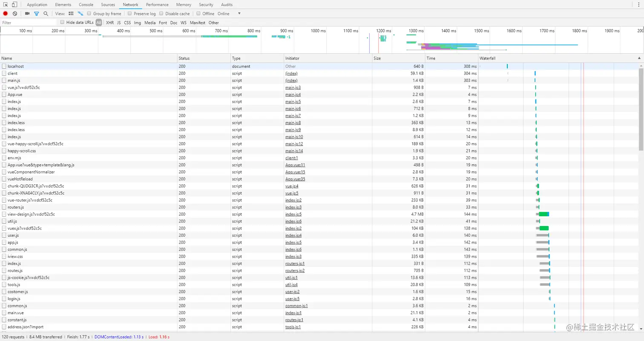Click the throttling dropdown arrow
Image resolution: width=644 pixels, height=341 pixels.
[239, 14]
